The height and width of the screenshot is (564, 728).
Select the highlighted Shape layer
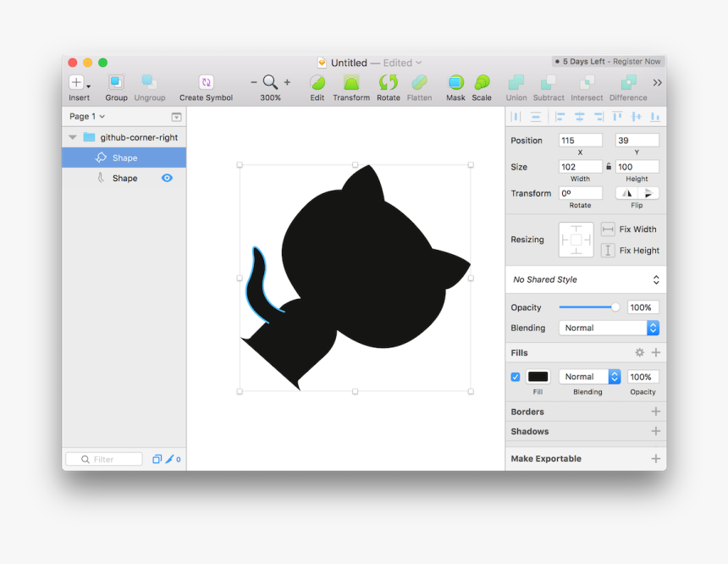[x=124, y=158]
